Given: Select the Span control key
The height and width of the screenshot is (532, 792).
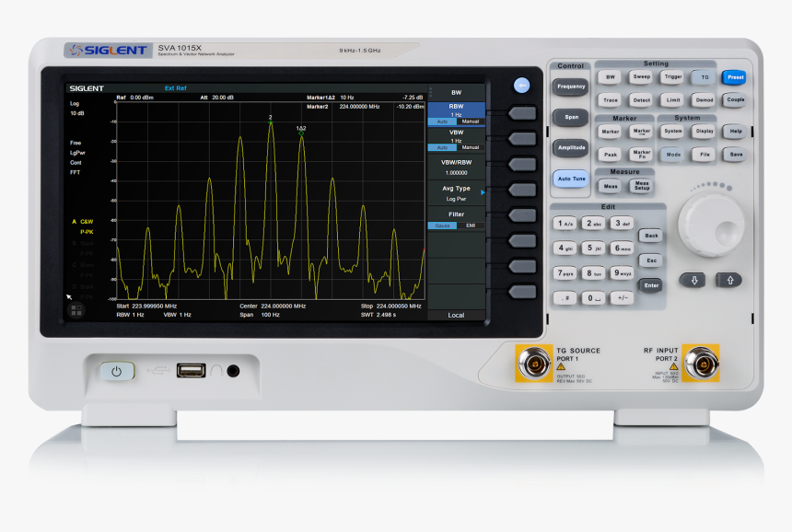Looking at the screenshot, I should pyautogui.click(x=571, y=117).
